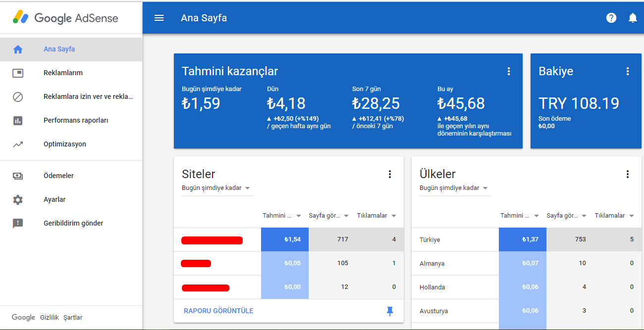Click the Geribildirim gönder feedback icon
644x330 pixels.
click(18, 223)
